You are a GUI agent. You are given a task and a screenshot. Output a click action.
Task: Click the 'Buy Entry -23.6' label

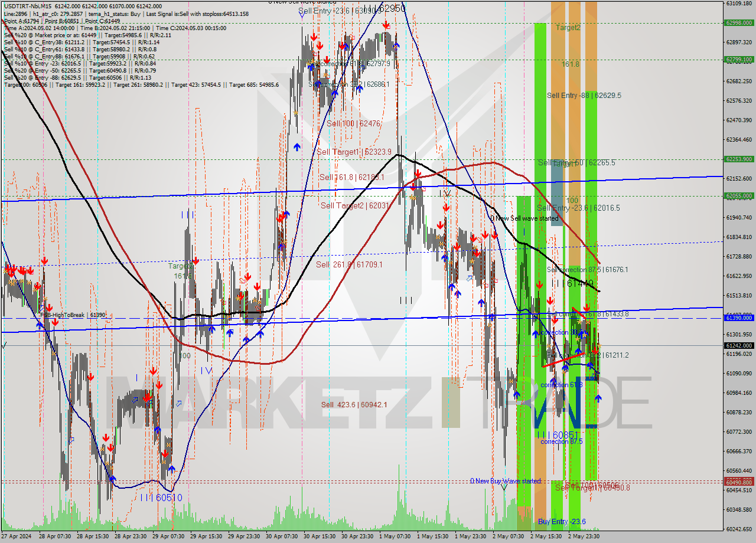pyautogui.click(x=562, y=522)
